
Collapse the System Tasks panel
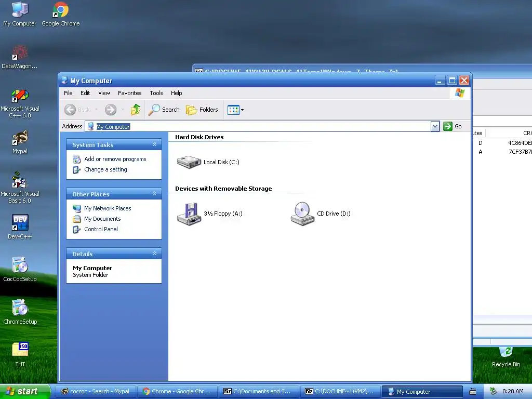(154, 144)
